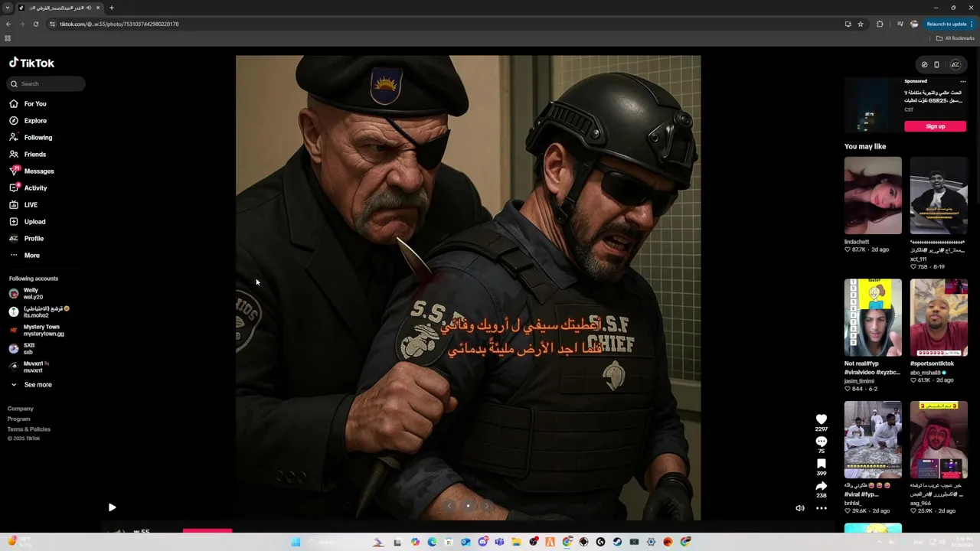Click the center dot of the photo carousel indicator
This screenshot has width=980, height=551.
[x=468, y=506]
